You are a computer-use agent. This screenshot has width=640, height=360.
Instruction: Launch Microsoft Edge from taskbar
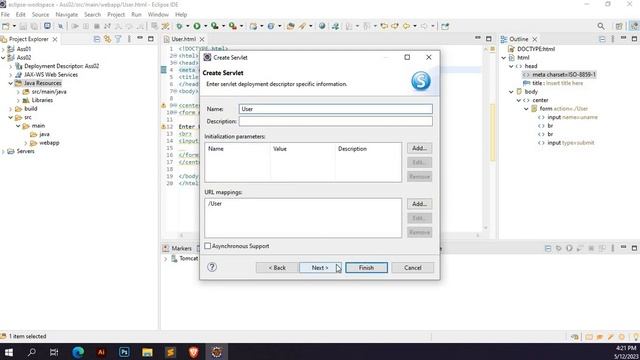click(78, 351)
